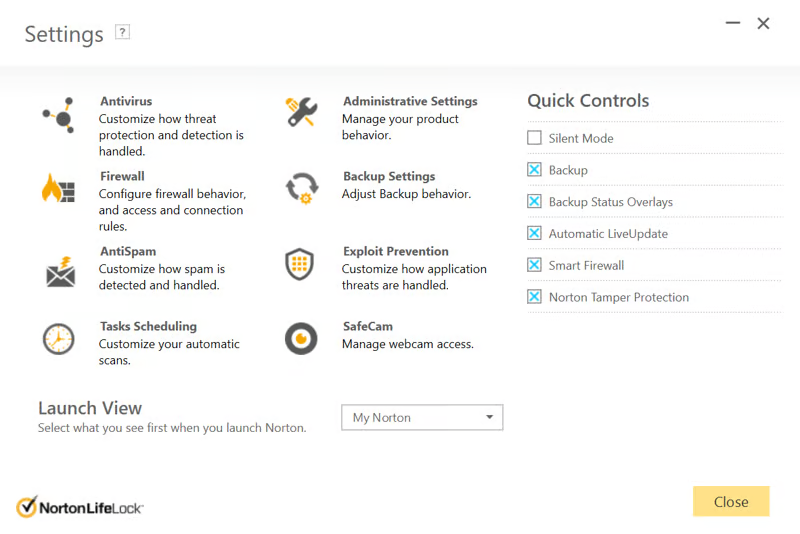
Task: Uncheck Automatic LiveUpdate
Action: [535, 233]
